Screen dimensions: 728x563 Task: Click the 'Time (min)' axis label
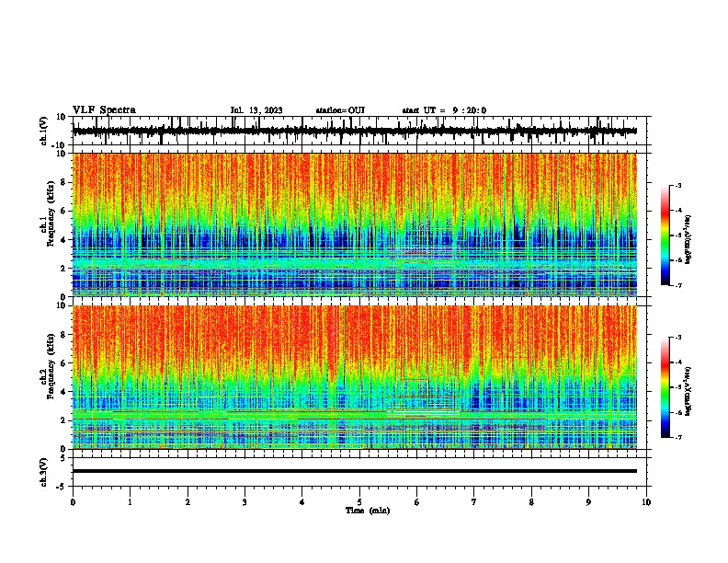tap(368, 511)
